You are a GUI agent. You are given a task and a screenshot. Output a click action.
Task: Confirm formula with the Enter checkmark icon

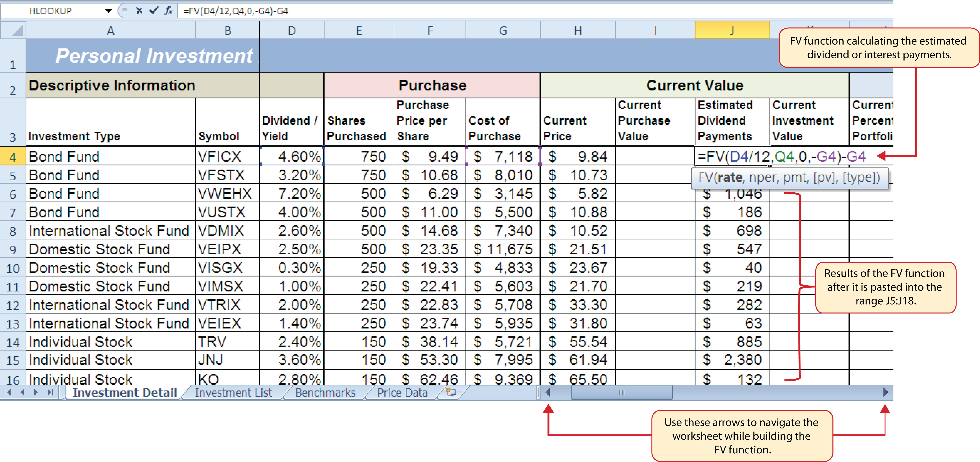click(x=154, y=11)
